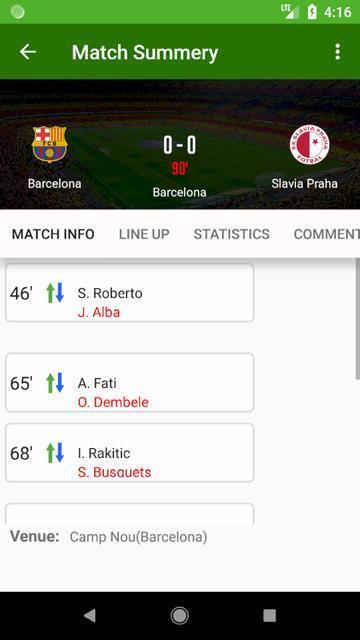Tap the back arrow in the header
This screenshot has height=640, width=360.
pos(28,52)
